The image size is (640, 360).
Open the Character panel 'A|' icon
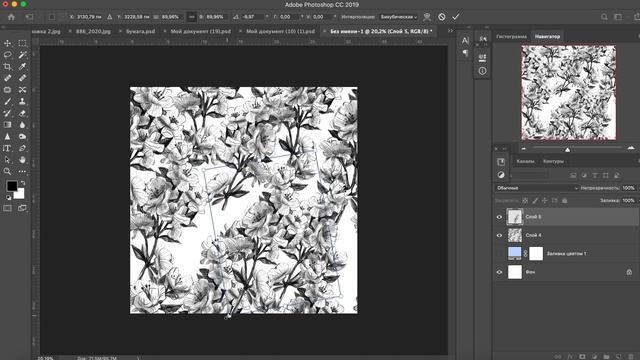[x=465, y=40]
